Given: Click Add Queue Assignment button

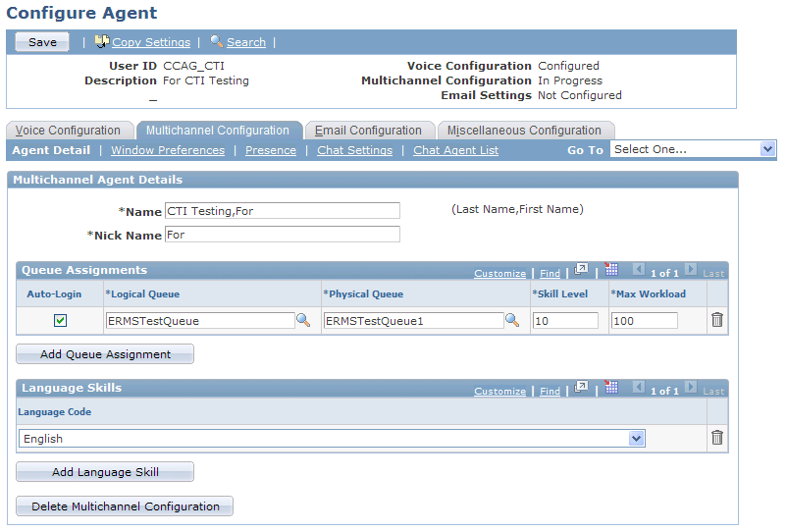Looking at the screenshot, I should pos(105,354).
